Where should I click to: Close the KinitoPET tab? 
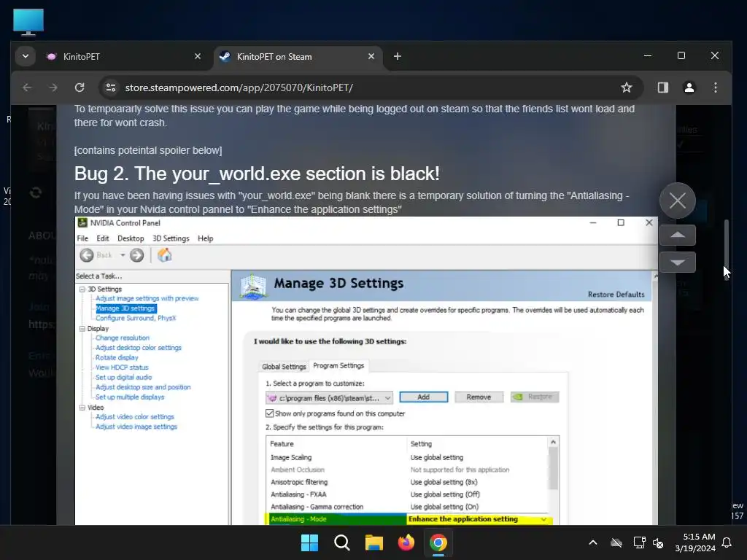tap(197, 56)
